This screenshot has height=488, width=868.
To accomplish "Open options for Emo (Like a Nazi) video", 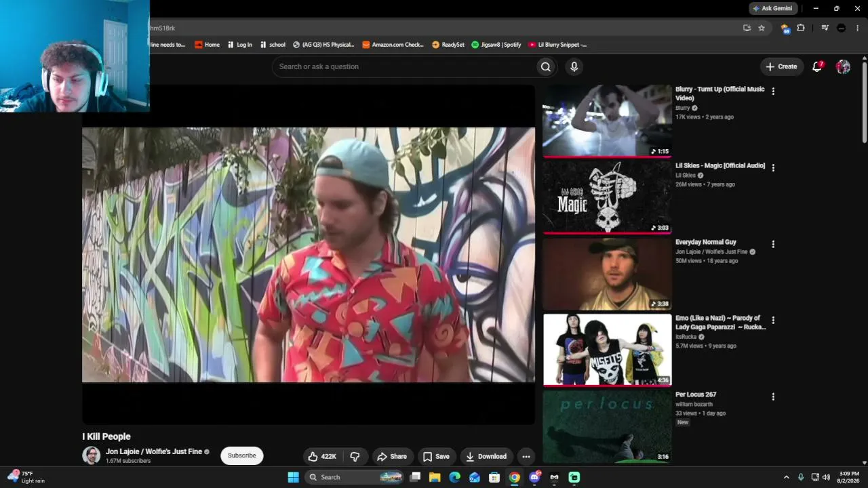I will (x=773, y=320).
